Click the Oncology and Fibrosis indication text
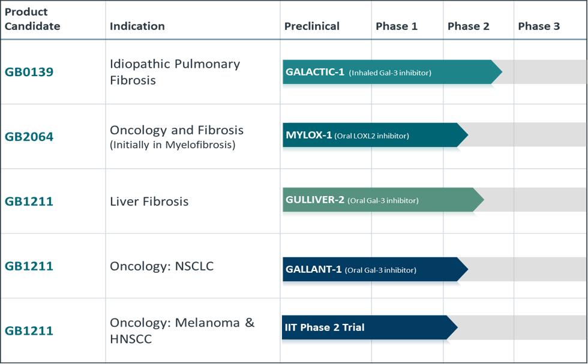588x364 pixels. point(176,130)
